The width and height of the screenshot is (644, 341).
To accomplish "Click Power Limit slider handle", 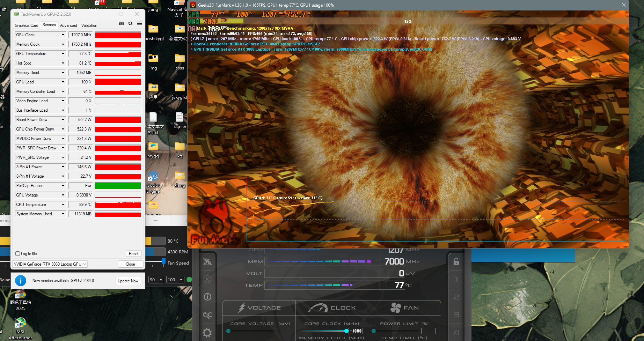I will click(374, 331).
